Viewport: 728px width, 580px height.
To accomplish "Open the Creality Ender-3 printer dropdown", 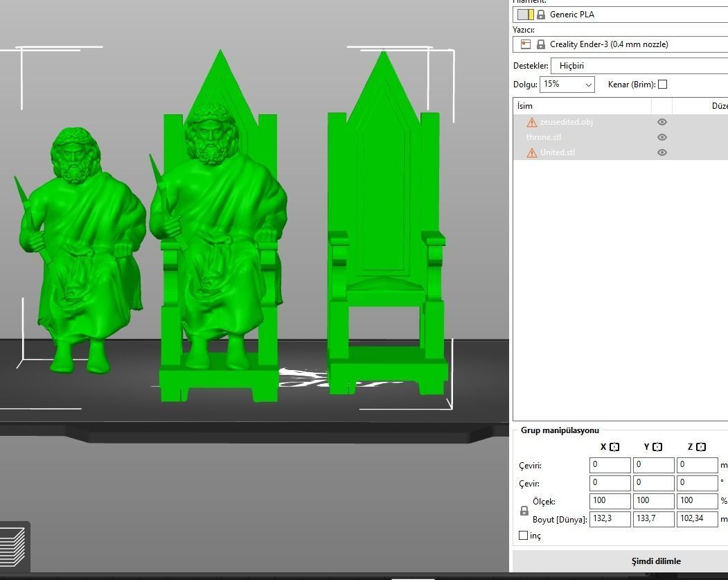I will tap(620, 44).
